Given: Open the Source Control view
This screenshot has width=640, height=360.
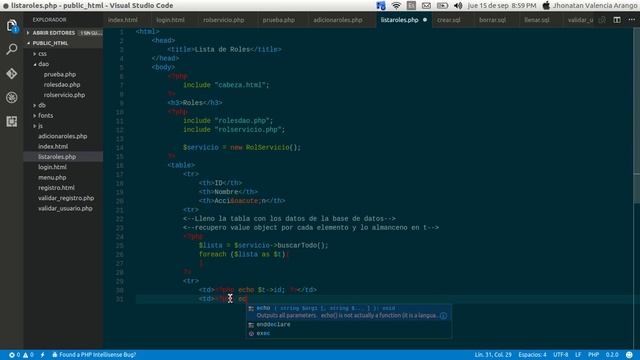Looking at the screenshot, I should click(x=12, y=73).
